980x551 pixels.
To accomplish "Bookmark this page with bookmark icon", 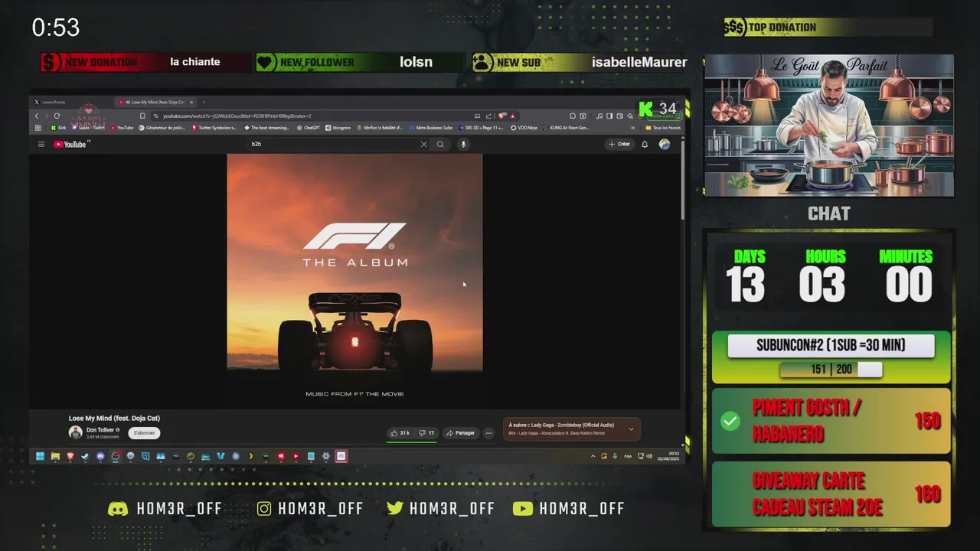I will point(142,116).
